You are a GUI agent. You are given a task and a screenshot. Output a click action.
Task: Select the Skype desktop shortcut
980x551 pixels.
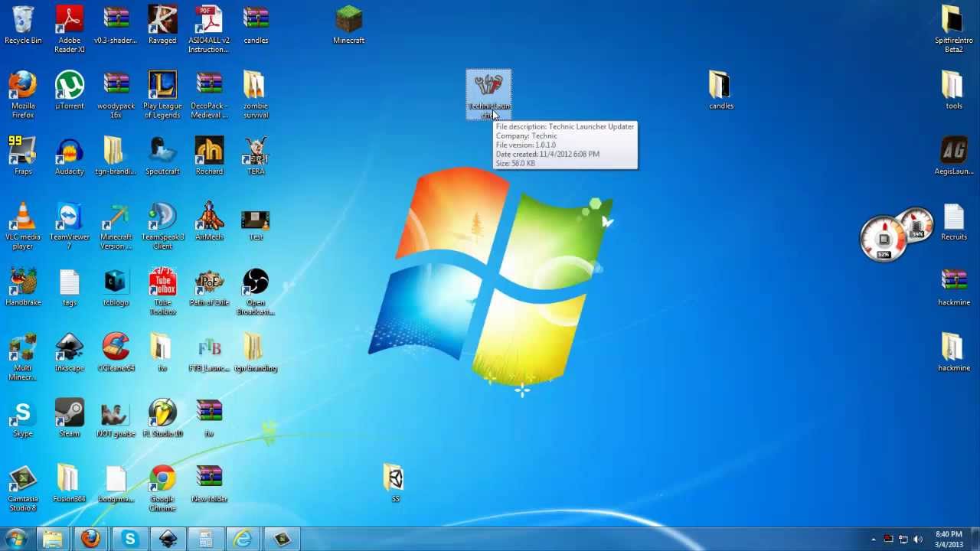(23, 418)
